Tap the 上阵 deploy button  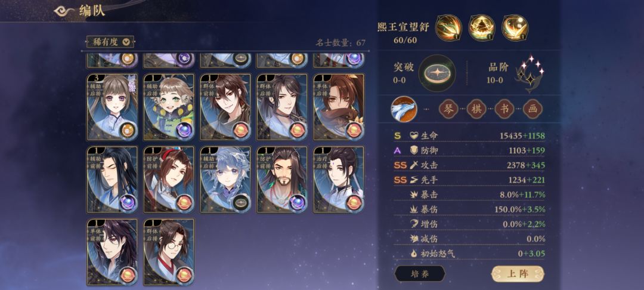518,273
